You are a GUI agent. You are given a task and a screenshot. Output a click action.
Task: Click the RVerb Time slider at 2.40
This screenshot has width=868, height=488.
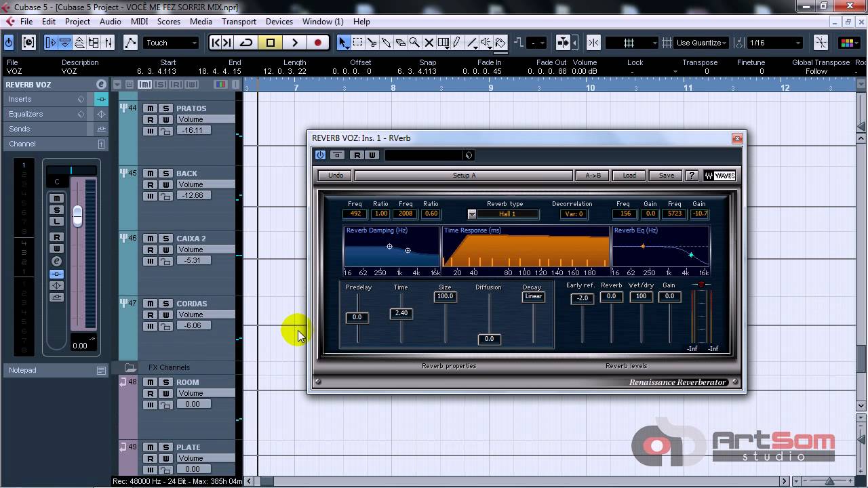[401, 313]
